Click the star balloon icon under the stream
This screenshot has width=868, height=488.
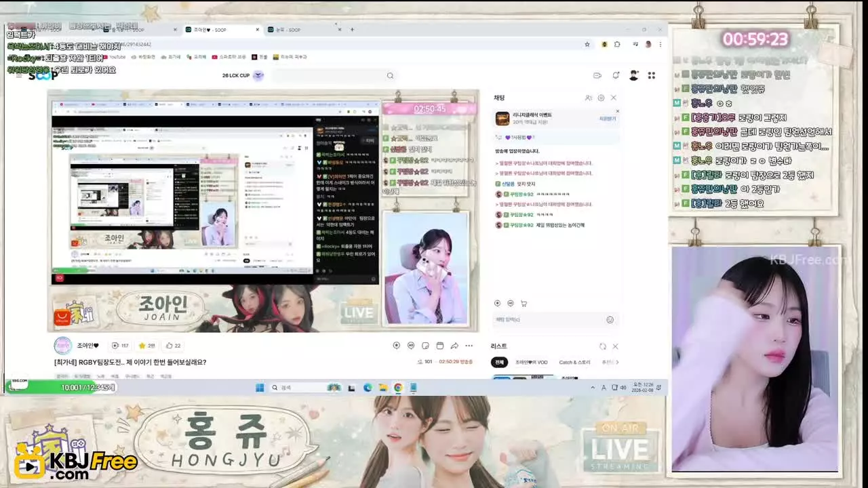coord(397,346)
